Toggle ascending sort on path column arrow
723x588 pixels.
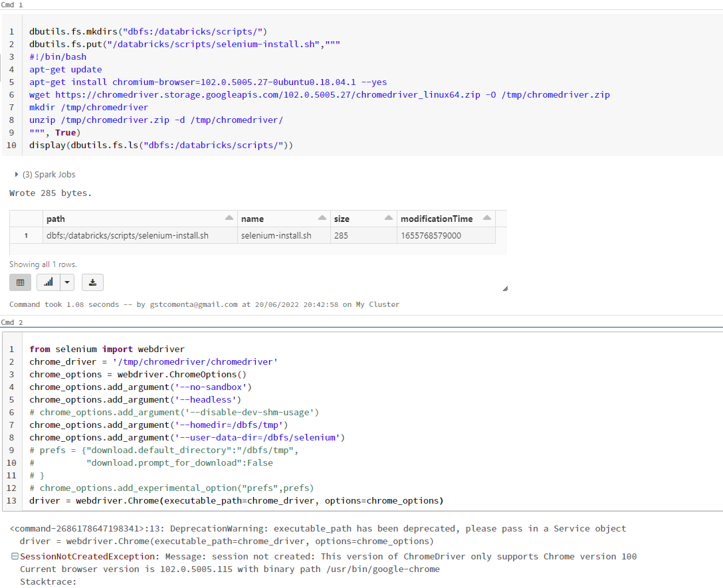[229, 219]
